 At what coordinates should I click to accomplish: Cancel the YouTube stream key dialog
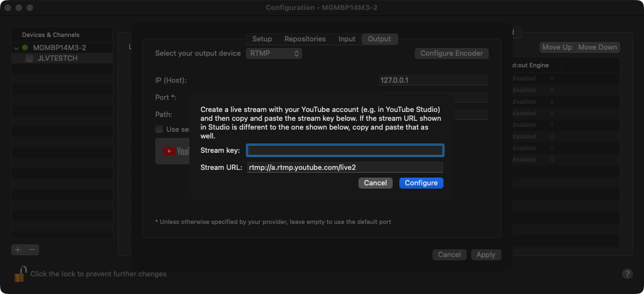pos(375,183)
